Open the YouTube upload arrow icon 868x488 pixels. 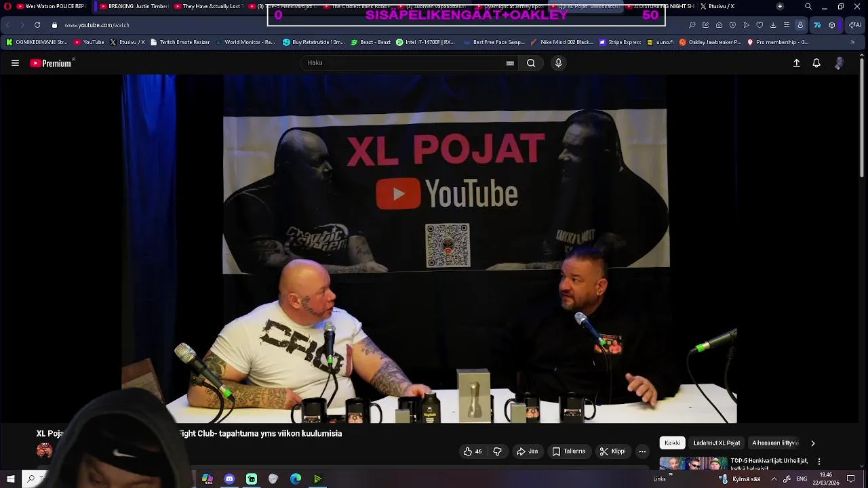click(x=797, y=63)
